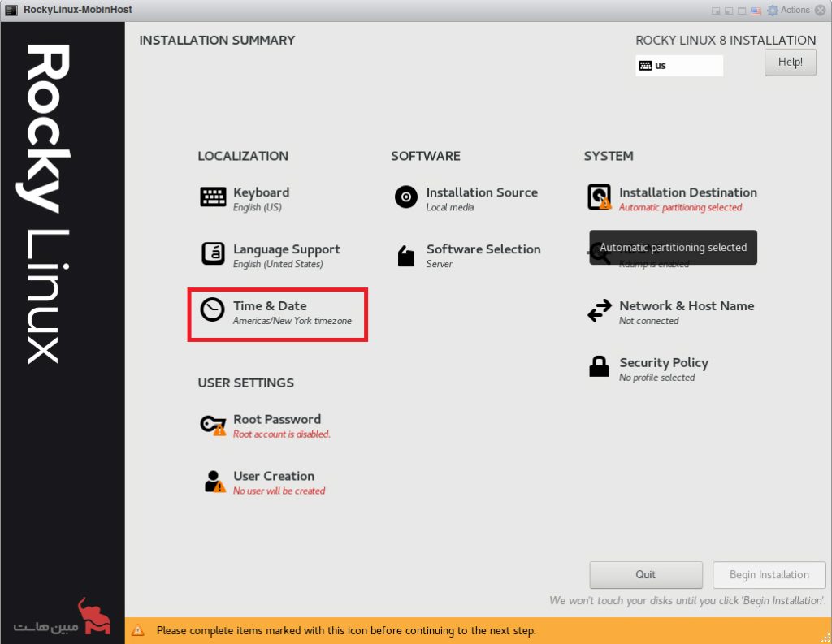Click the USER SETTINGS section header
832x644 pixels.
coord(245,383)
